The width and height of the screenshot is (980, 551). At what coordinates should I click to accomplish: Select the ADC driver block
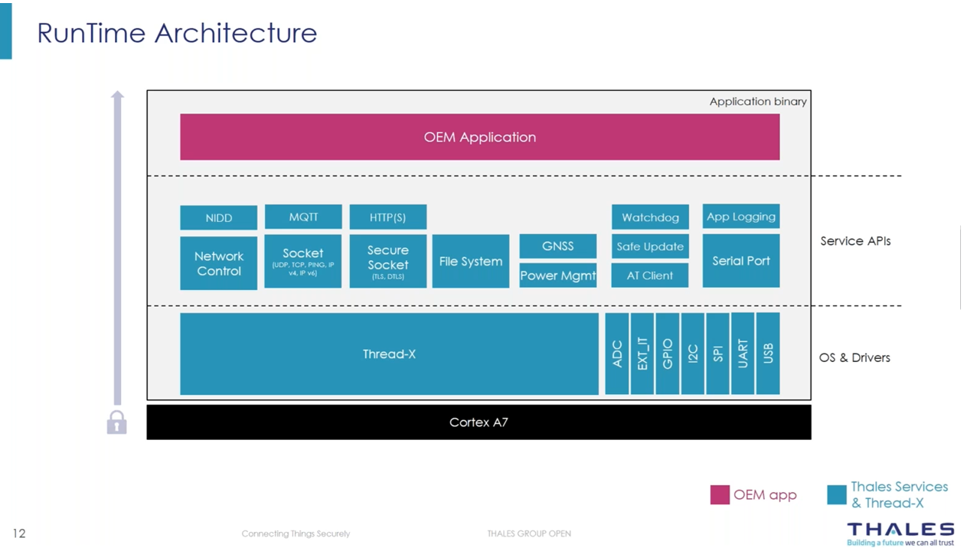point(617,354)
